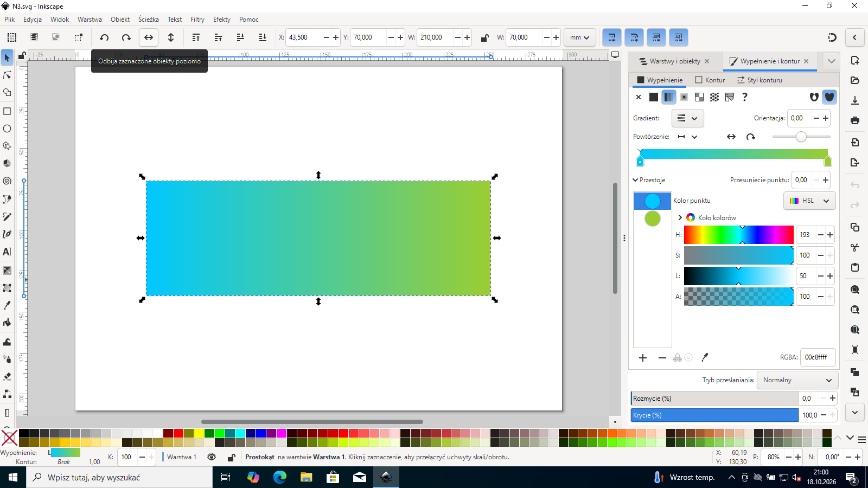This screenshot has width=868, height=488.
Task: Open Microsoft Edge from the taskbar
Action: 280,477
